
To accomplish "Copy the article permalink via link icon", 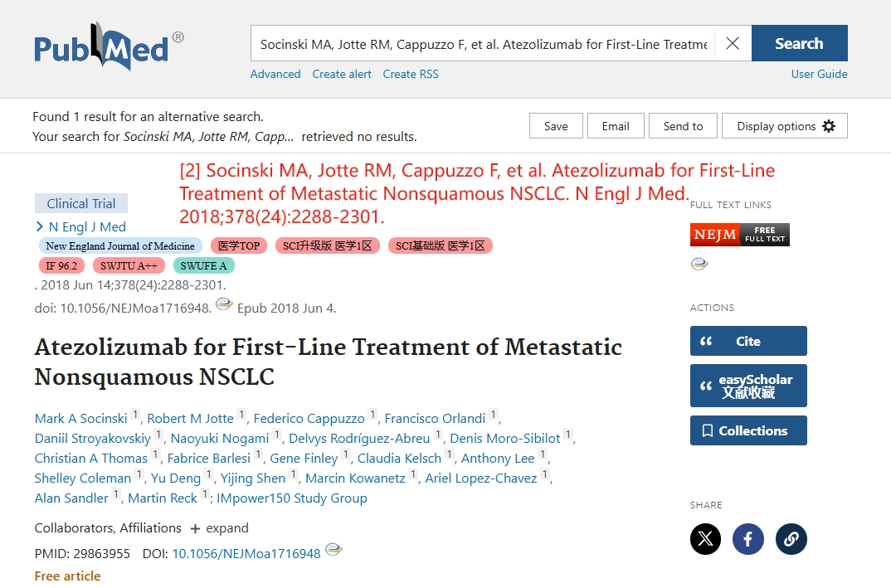I will point(791,538).
